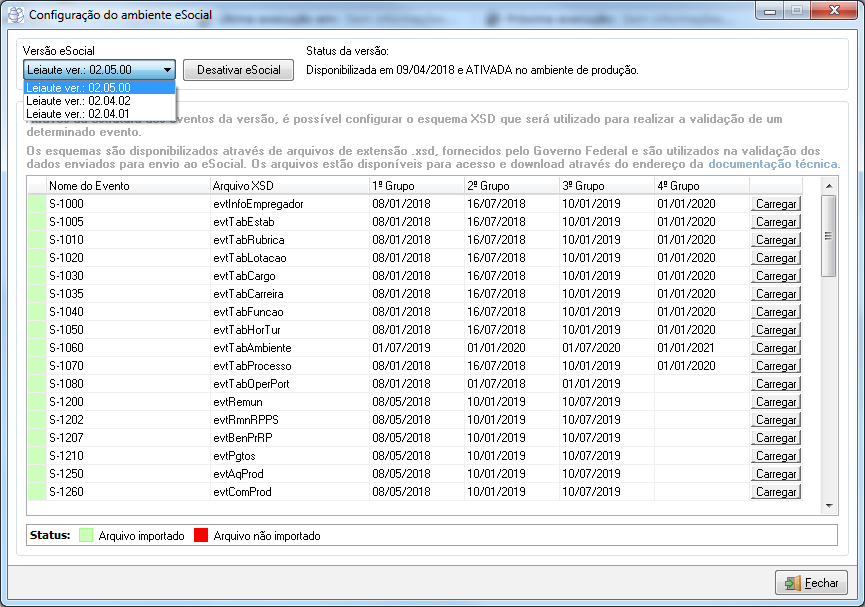Click Carregar for event S-1000

pyautogui.click(x=775, y=204)
